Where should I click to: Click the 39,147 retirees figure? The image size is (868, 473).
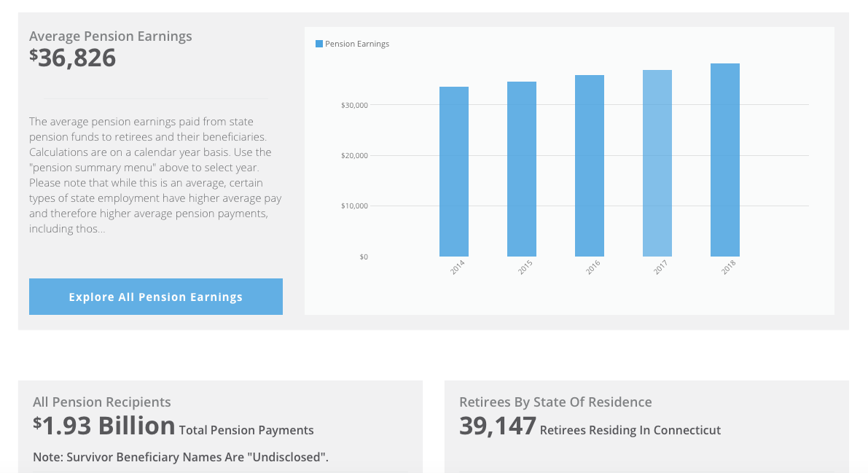(497, 425)
